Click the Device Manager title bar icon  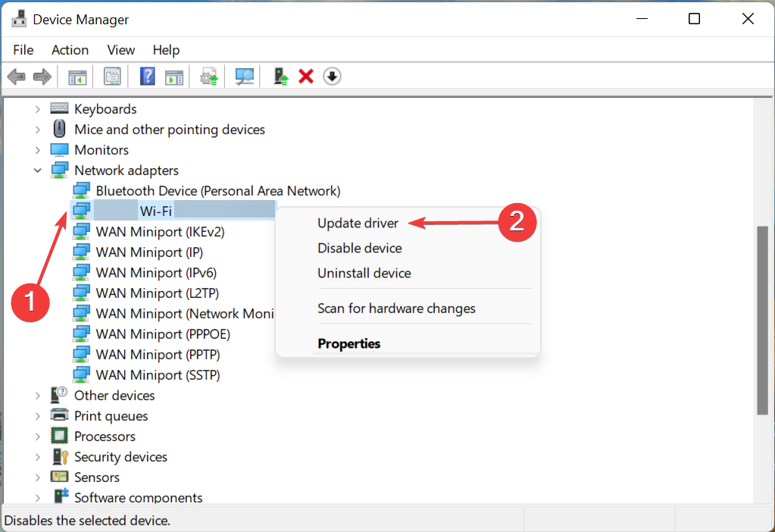19,19
